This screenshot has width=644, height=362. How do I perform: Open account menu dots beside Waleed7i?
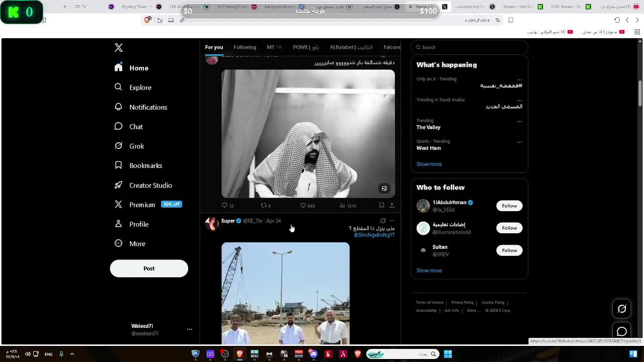190,329
